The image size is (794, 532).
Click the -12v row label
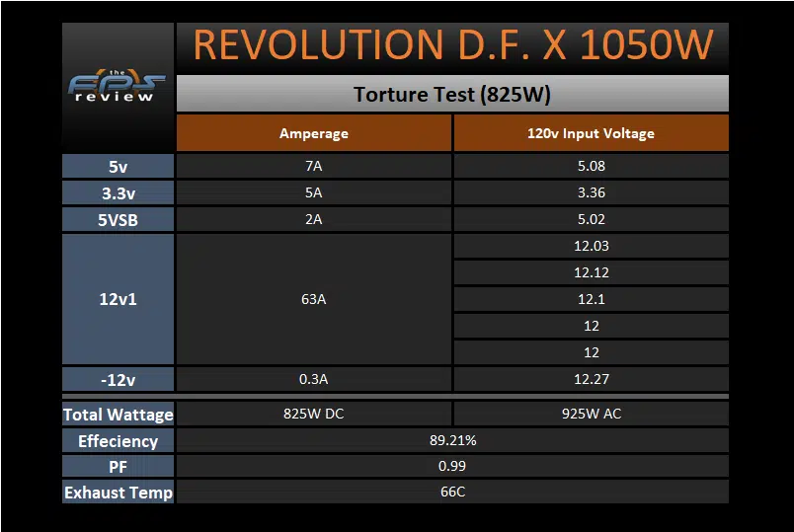pyautogui.click(x=118, y=379)
